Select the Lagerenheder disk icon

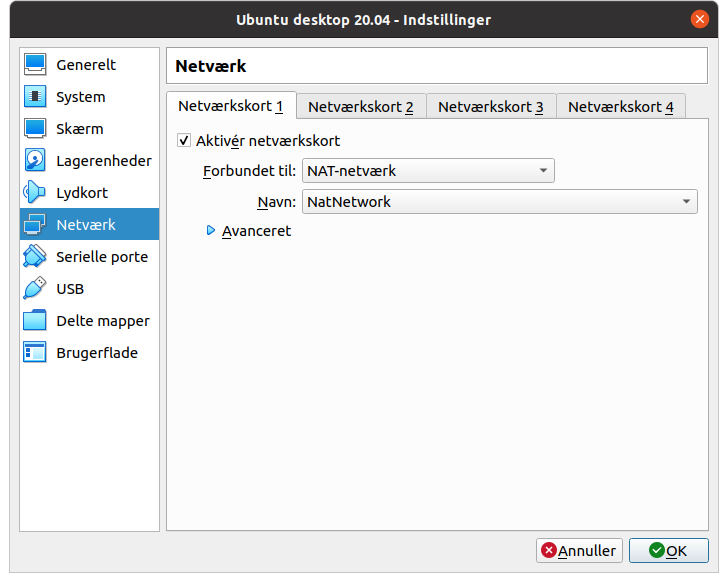35,161
